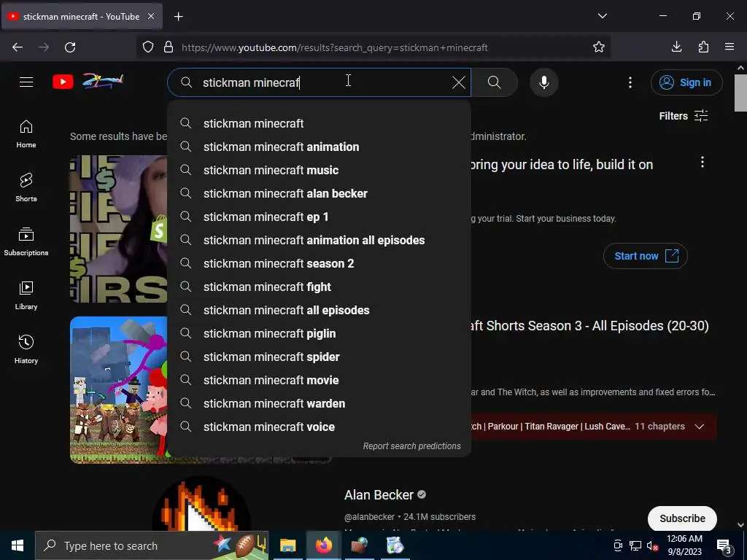Reload the page in Firefox
Viewport: 747px width, 560px height.
coord(70,47)
